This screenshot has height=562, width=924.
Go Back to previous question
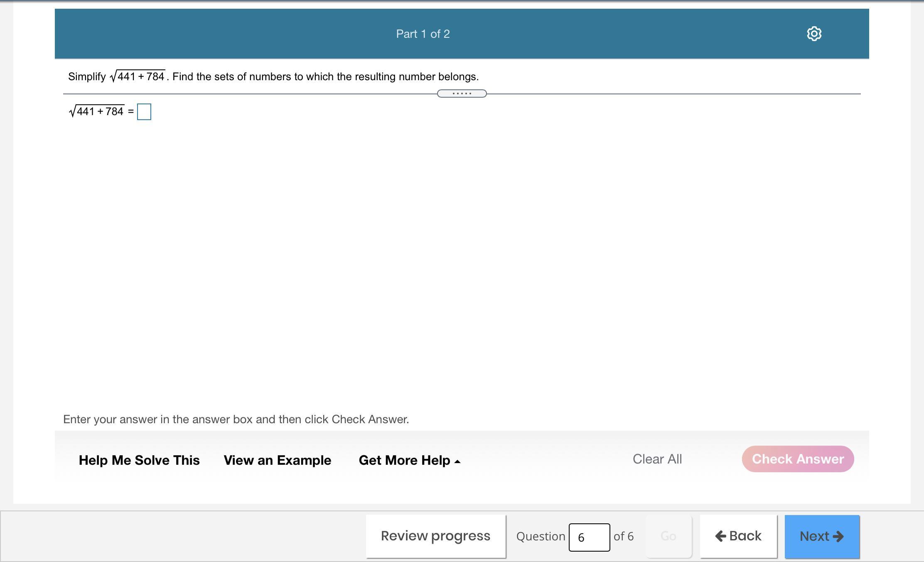coord(738,536)
